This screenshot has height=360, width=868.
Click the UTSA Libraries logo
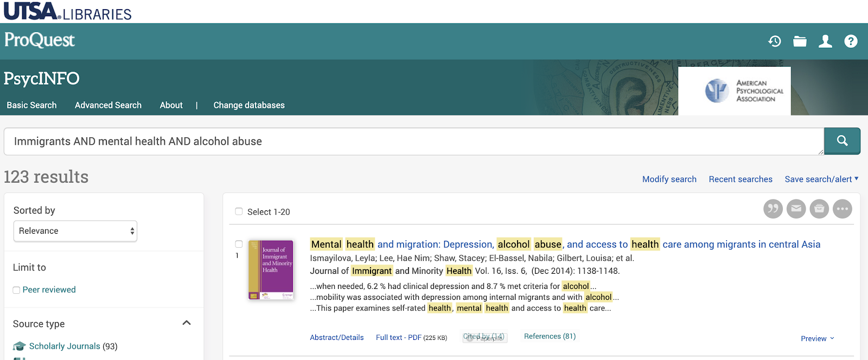[68, 11]
